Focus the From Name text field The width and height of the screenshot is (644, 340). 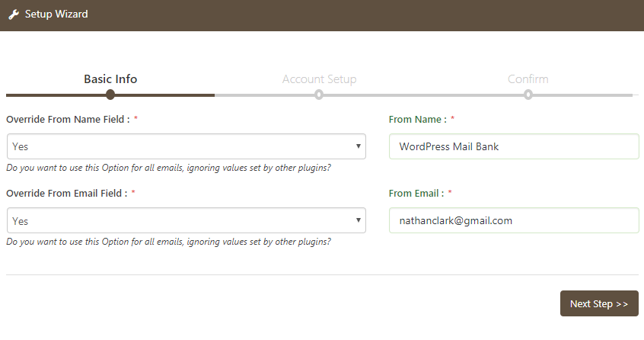point(514,146)
